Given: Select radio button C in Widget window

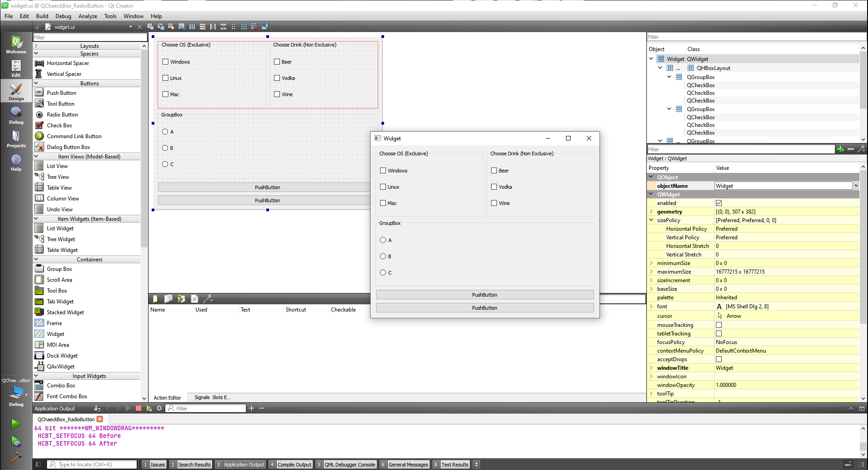Looking at the screenshot, I should pos(383,273).
